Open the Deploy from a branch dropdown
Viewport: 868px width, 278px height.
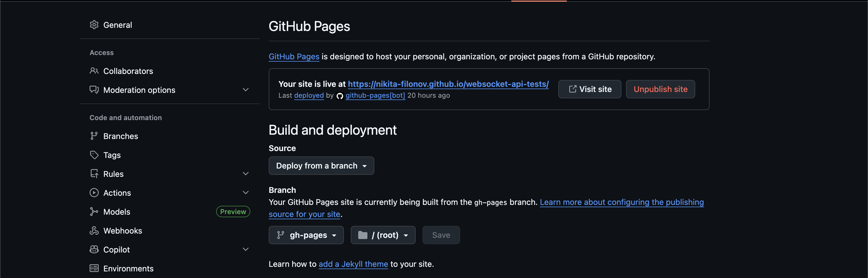[321, 166]
